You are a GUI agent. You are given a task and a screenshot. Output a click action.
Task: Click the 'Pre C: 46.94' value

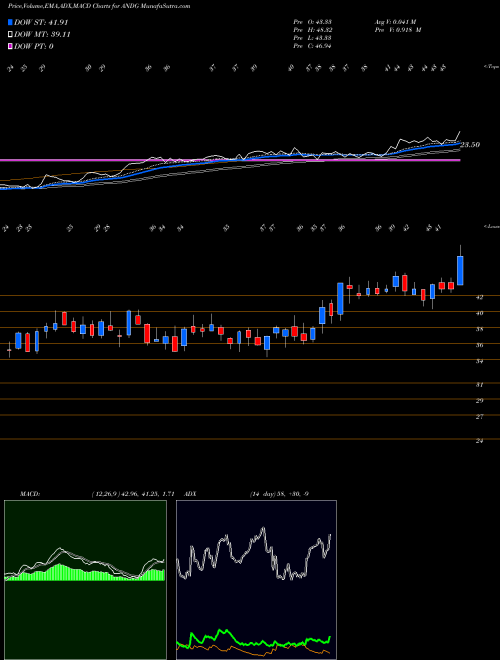(x=312, y=46)
